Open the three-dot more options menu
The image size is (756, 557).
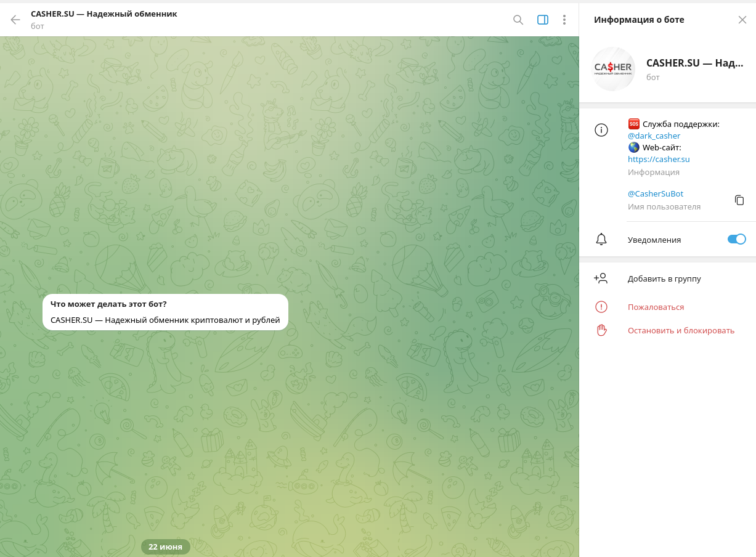tap(564, 20)
